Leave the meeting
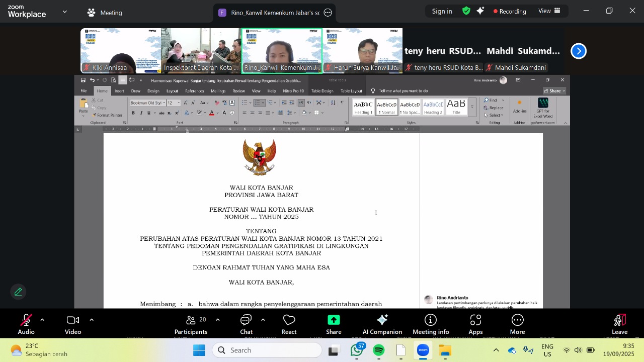 (x=619, y=324)
